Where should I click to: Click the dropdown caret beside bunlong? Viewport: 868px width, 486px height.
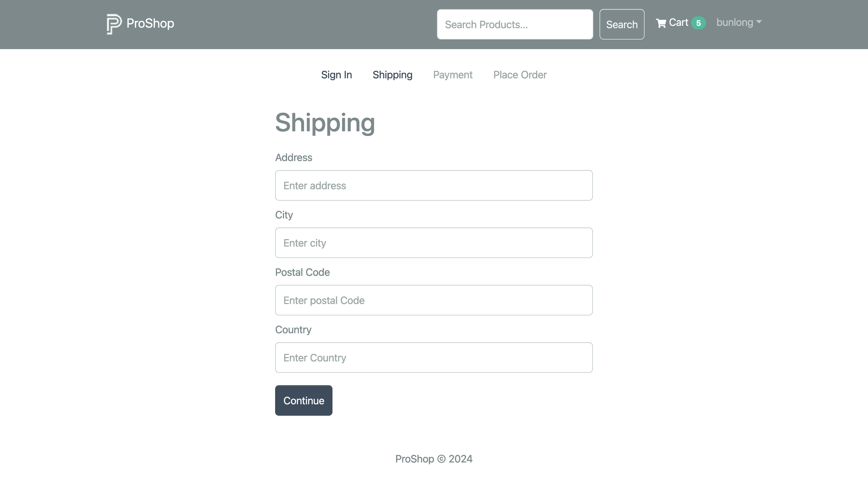(759, 21)
